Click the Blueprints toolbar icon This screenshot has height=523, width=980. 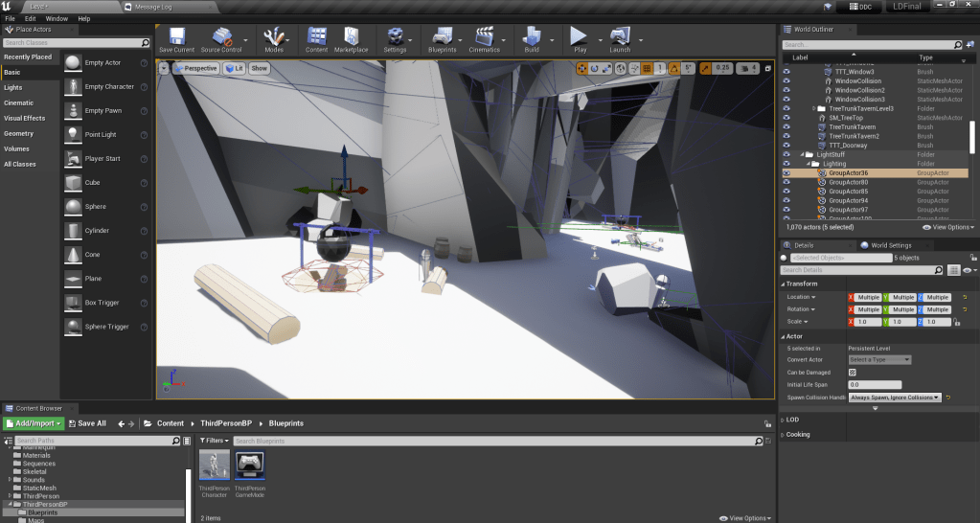click(x=442, y=37)
